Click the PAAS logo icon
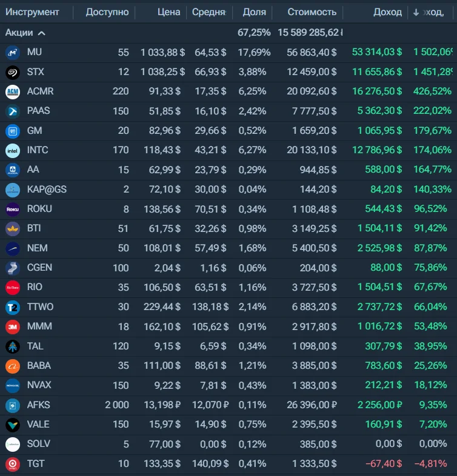The image size is (457, 476). [x=13, y=111]
